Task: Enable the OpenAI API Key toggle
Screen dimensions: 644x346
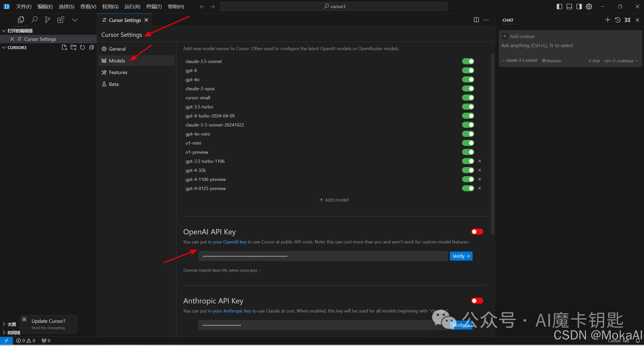Action: tap(477, 232)
